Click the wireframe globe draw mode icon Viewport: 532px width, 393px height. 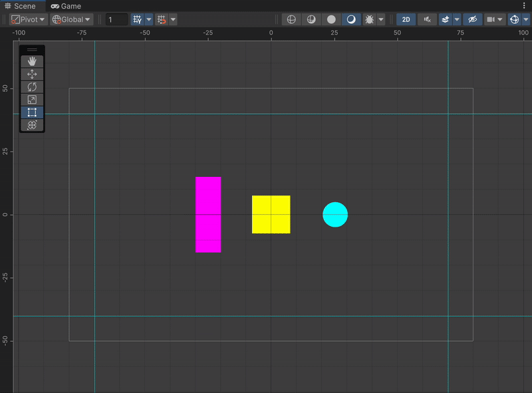(291, 20)
